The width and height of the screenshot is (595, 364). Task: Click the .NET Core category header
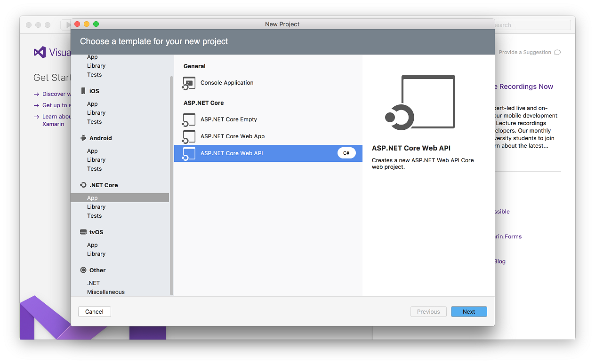(x=104, y=185)
